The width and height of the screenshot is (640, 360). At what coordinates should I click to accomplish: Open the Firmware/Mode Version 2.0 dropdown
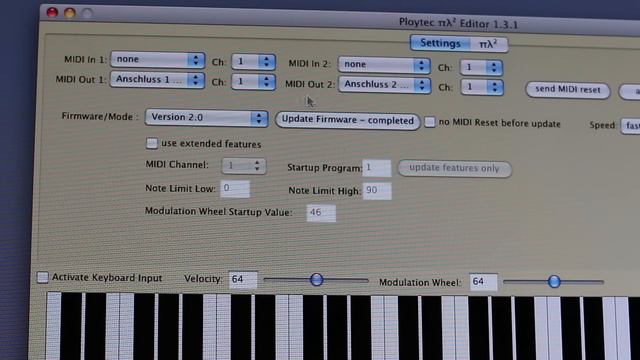tap(207, 118)
